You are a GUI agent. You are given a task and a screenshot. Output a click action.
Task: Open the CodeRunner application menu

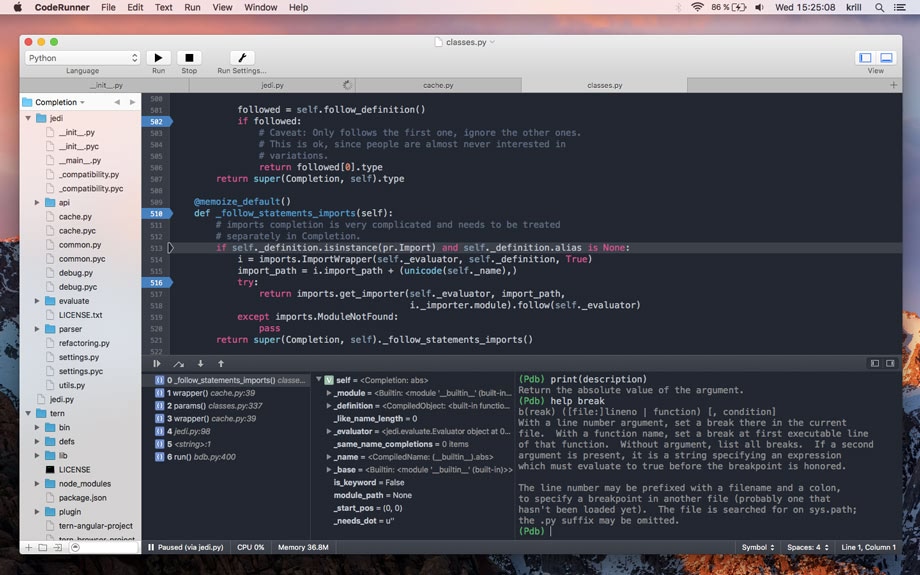(62, 7)
